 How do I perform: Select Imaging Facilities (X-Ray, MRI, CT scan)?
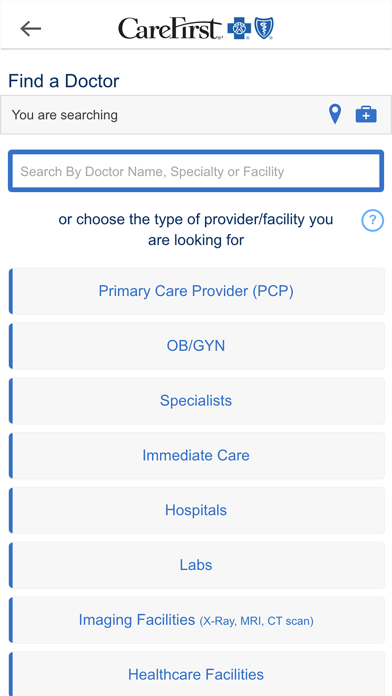point(196,620)
